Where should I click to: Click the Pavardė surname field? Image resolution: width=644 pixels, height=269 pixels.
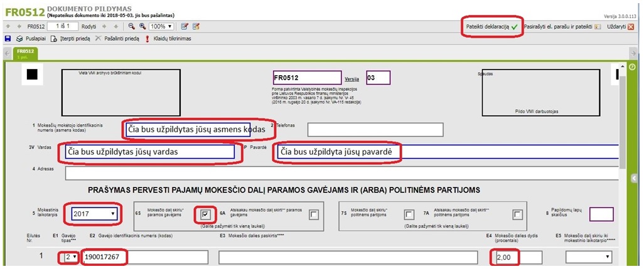[x=448, y=151]
